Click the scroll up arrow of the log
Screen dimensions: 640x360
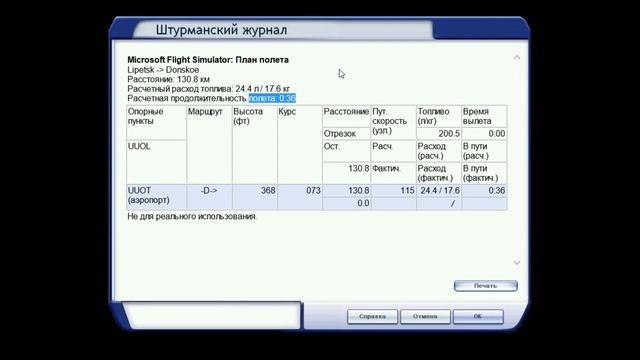click(x=517, y=58)
